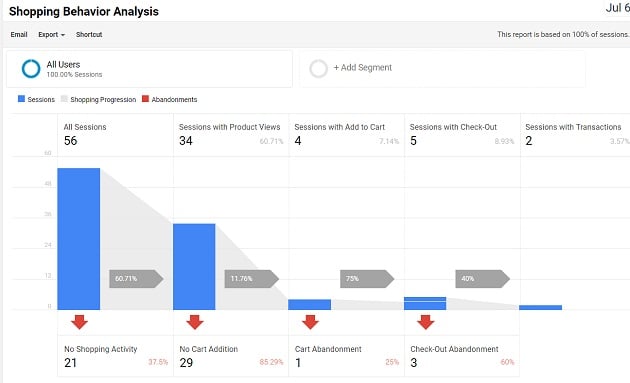Click red arrow above Cart Abandonment
The height and width of the screenshot is (383, 630).
coord(310,322)
